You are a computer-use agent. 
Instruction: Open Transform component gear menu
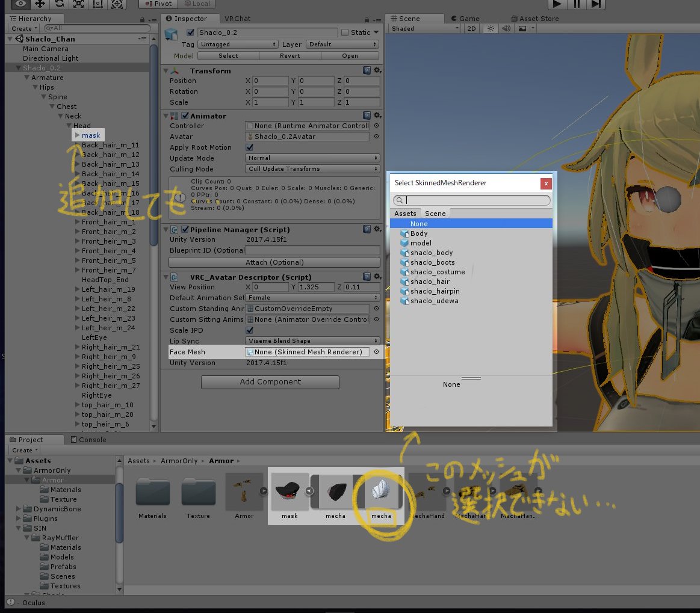pos(377,70)
